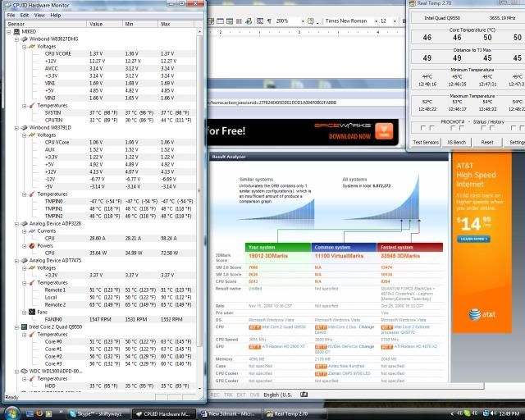Click the Value column header
Viewport: 525px width, 420px height.
[105, 24]
